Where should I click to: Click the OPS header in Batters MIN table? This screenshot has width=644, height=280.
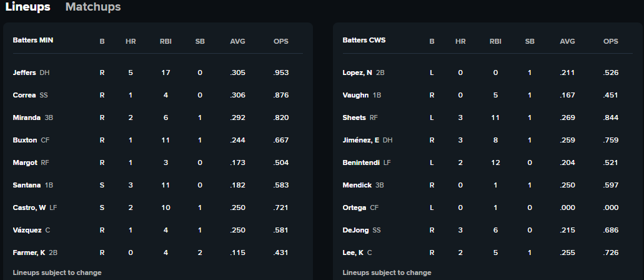pos(281,41)
